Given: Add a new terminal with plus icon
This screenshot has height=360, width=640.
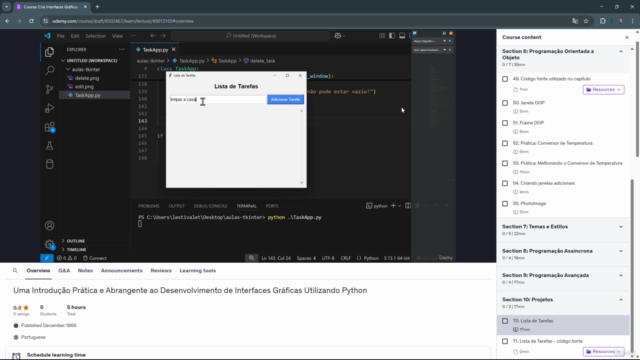Looking at the screenshot, I should pyautogui.click(x=393, y=206).
